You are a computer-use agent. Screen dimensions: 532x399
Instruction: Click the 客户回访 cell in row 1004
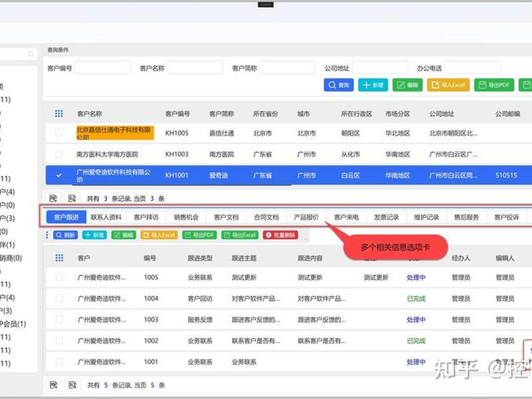click(x=200, y=299)
